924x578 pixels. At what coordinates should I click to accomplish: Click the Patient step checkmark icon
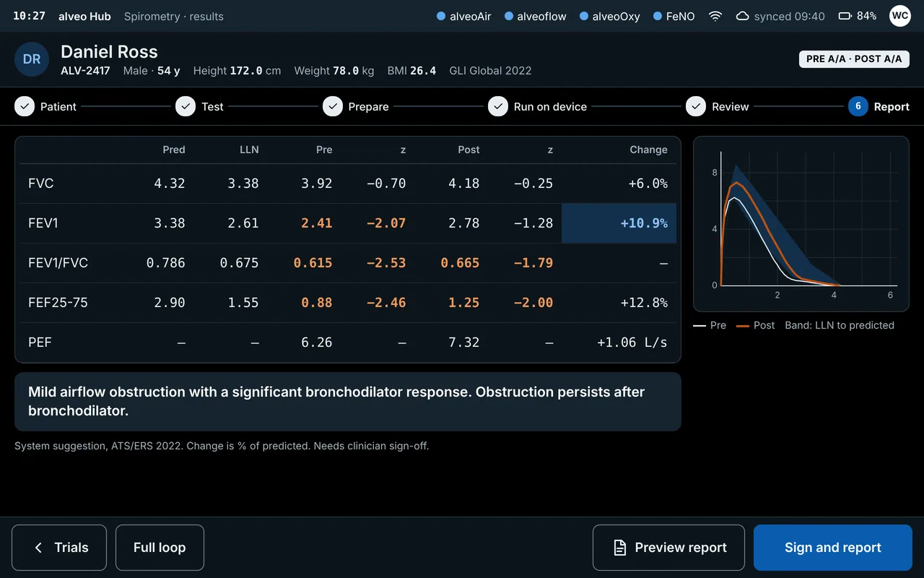[x=25, y=106]
